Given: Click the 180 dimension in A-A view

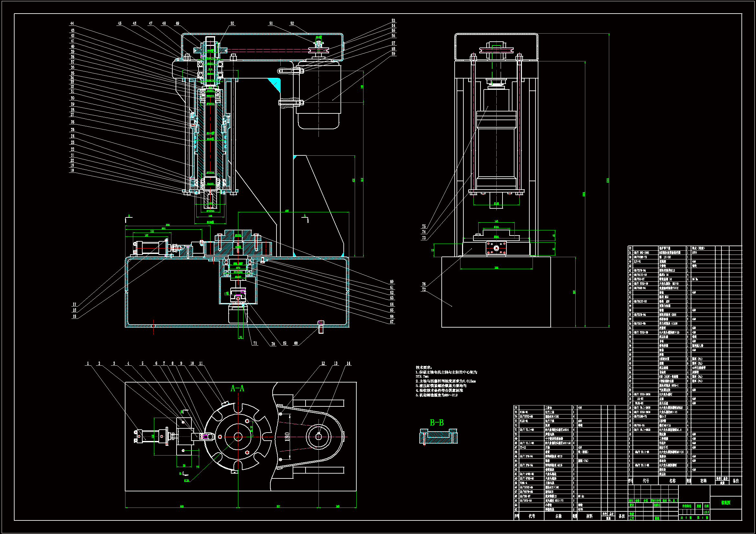Looking at the screenshot, I should point(287,437).
